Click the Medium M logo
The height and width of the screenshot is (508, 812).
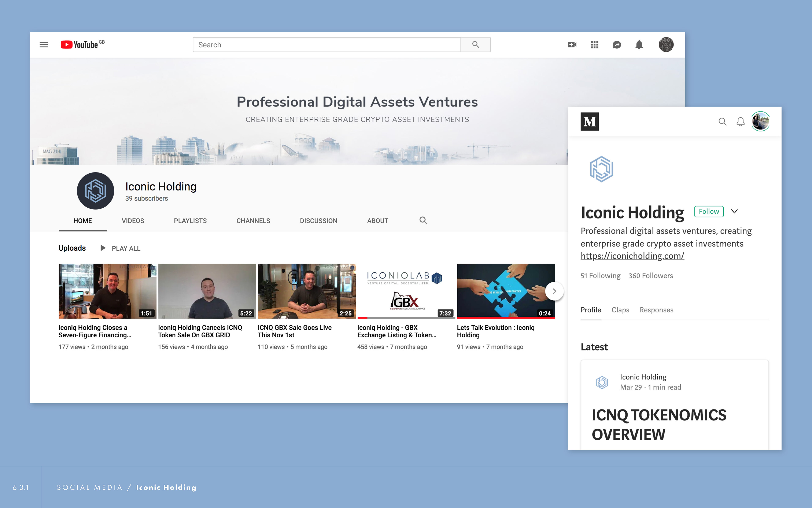(590, 121)
